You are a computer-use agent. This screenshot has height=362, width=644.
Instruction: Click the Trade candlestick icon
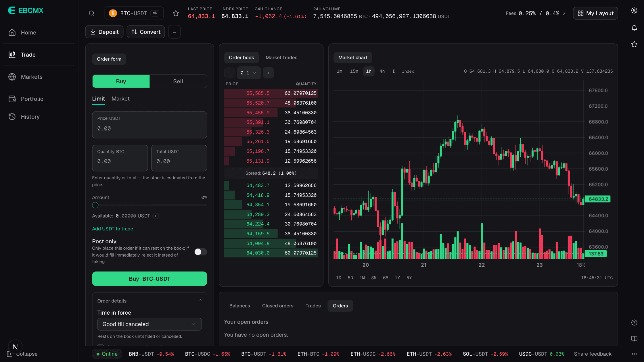(12, 55)
